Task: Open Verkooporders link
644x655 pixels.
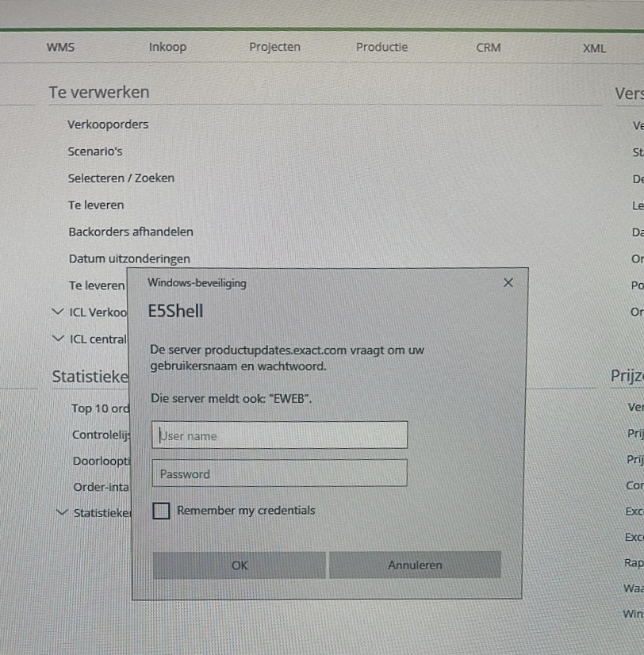Action: coord(108,124)
